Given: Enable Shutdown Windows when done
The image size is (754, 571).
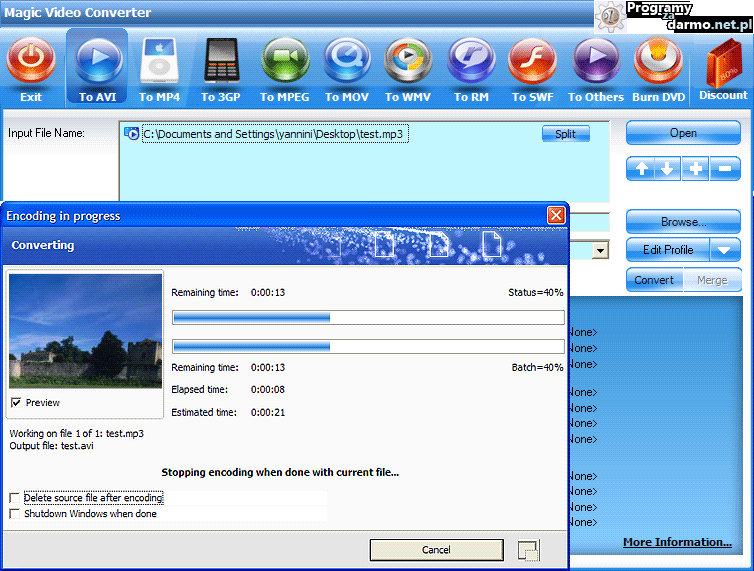Looking at the screenshot, I should click(14, 514).
